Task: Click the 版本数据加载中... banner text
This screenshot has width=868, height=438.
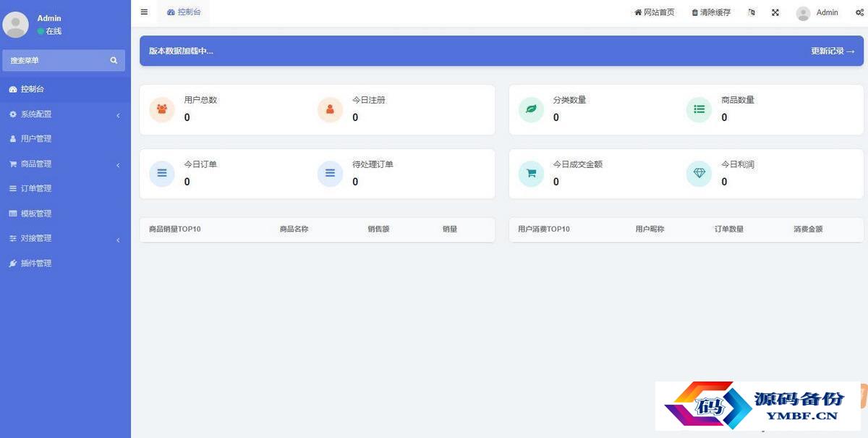Action: pyautogui.click(x=181, y=51)
